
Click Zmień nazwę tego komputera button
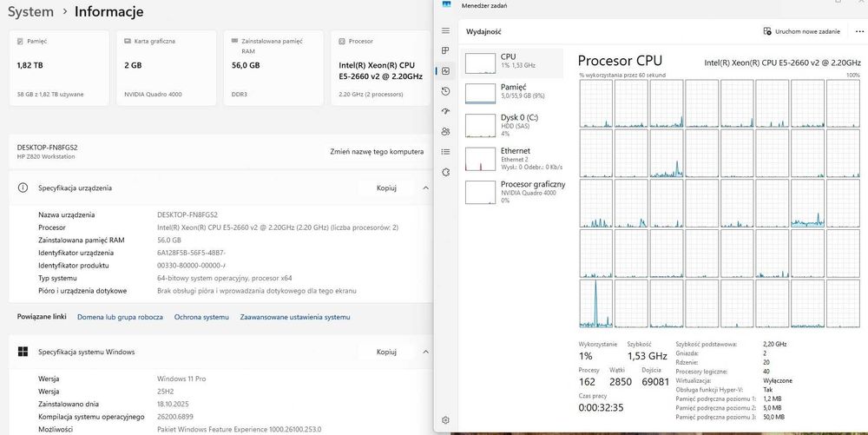pyautogui.click(x=377, y=152)
